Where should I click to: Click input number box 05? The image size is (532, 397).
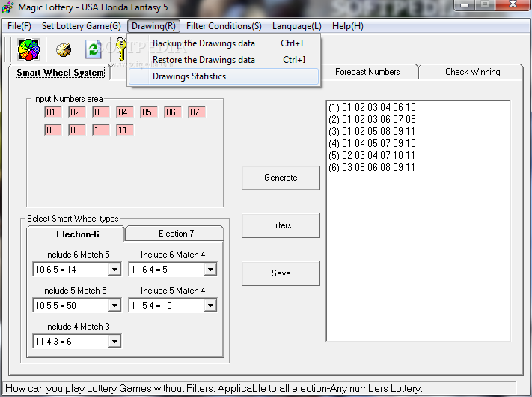tap(149, 112)
